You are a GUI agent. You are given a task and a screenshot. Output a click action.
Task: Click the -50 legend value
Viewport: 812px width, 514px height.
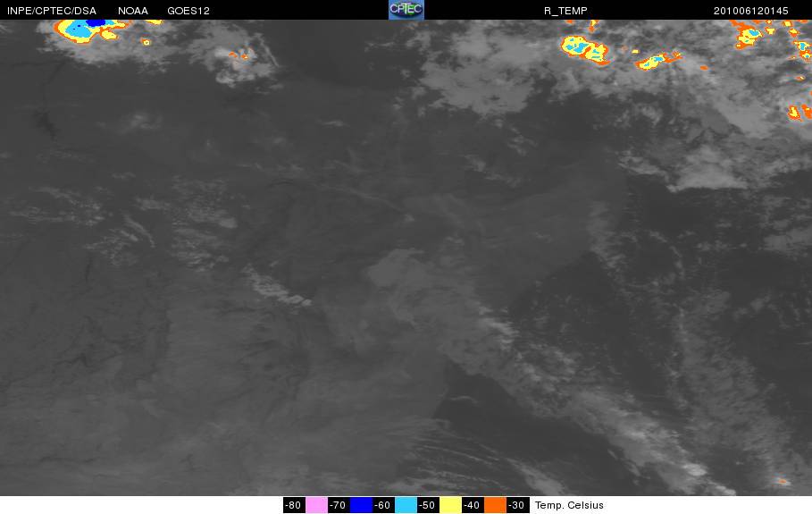[x=428, y=505]
